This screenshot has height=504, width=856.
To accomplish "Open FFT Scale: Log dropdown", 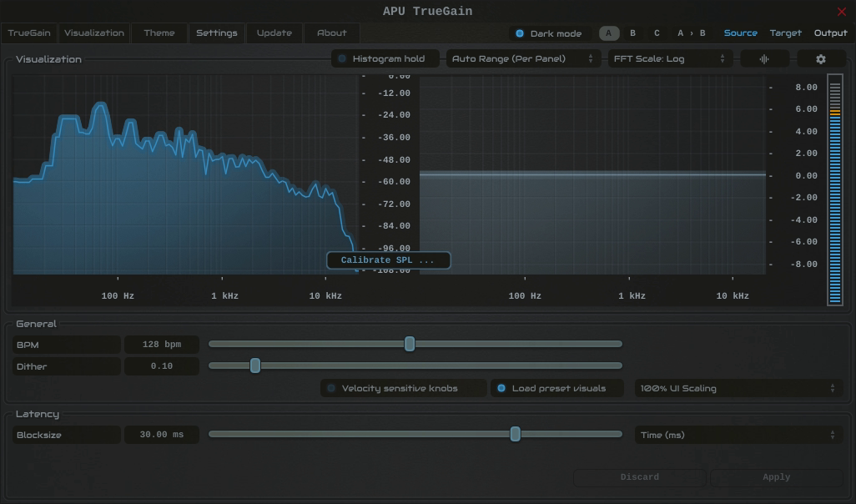I will coord(670,59).
